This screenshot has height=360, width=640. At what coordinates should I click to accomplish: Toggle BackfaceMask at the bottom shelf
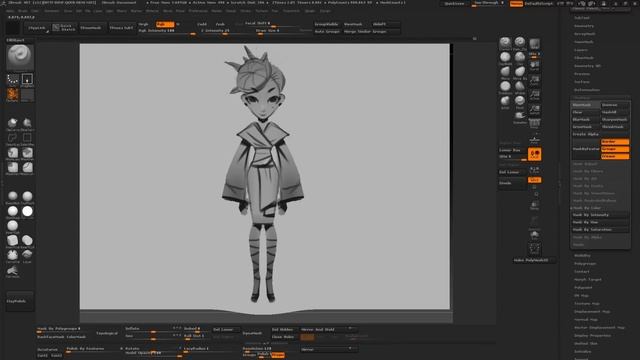50,337
